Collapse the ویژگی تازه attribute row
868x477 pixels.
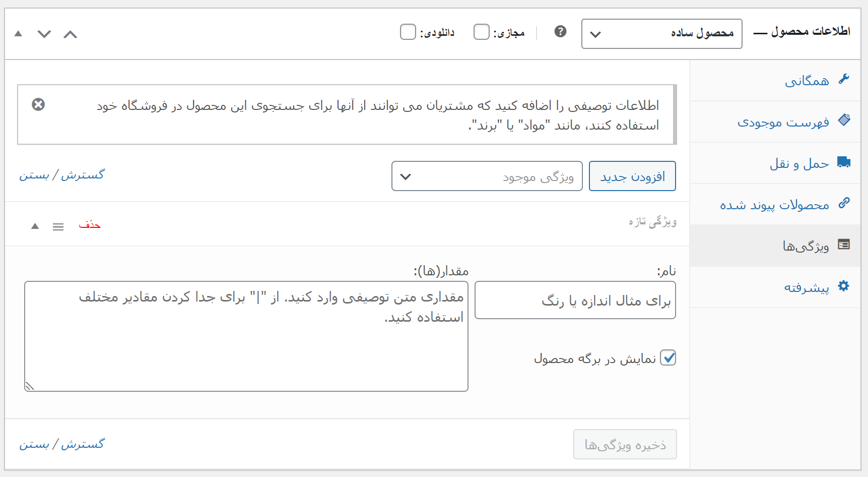tap(35, 226)
